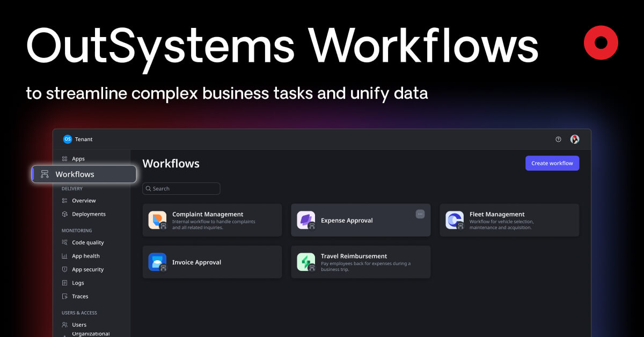This screenshot has height=337, width=644.
Task: Click the Fleet Management app icon
Action: pyautogui.click(x=455, y=220)
